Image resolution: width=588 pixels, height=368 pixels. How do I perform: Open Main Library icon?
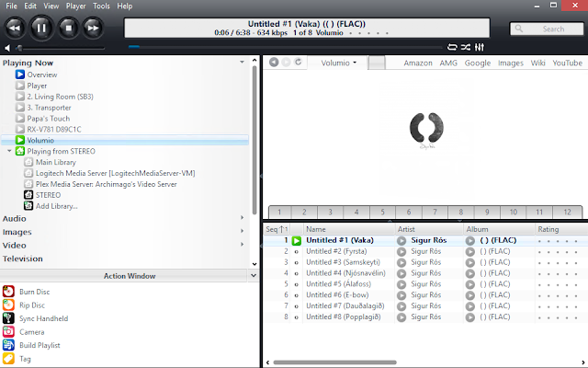click(28, 162)
